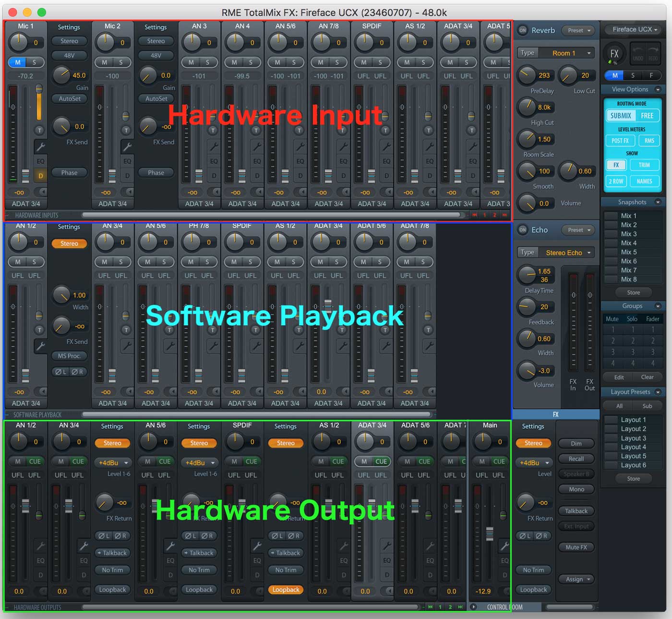Open the Assign dropdown in Control Room
The height and width of the screenshot is (619, 672).
[x=576, y=579]
